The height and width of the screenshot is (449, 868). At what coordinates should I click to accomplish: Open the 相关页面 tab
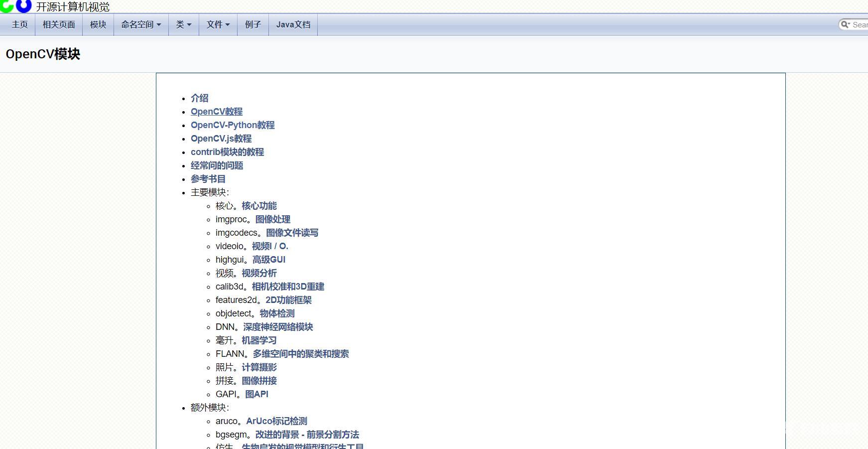(x=59, y=24)
